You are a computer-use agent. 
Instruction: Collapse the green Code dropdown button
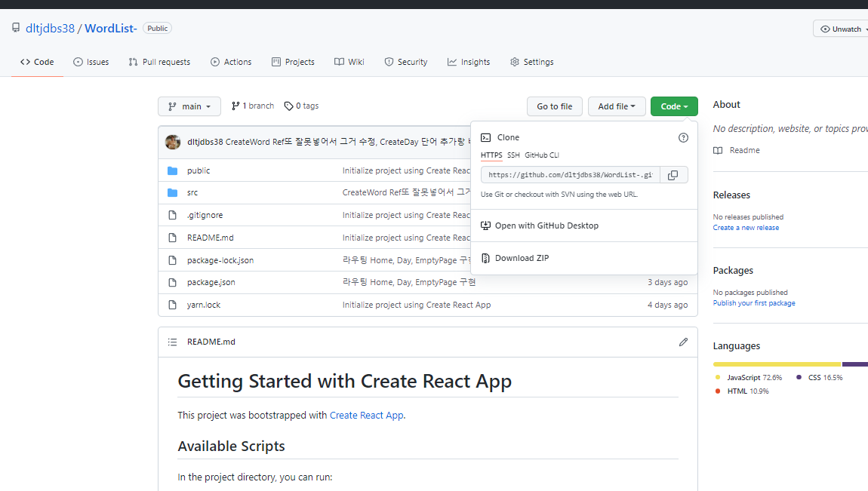(x=674, y=106)
